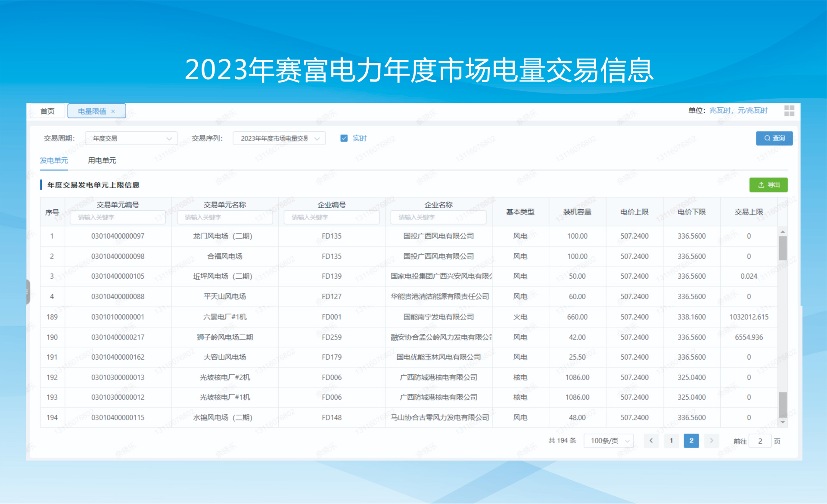The width and height of the screenshot is (827, 504).
Task: Select 大容山风电场 cell
Action: pyautogui.click(x=225, y=357)
